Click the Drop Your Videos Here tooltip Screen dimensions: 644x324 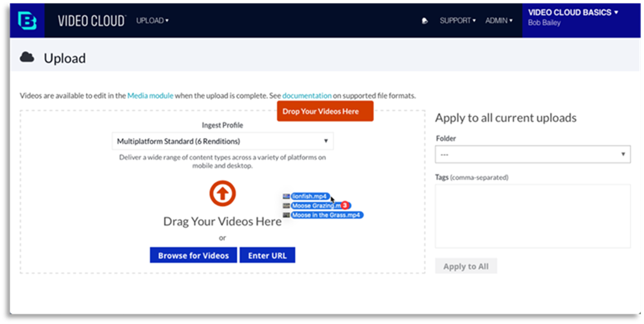point(325,111)
